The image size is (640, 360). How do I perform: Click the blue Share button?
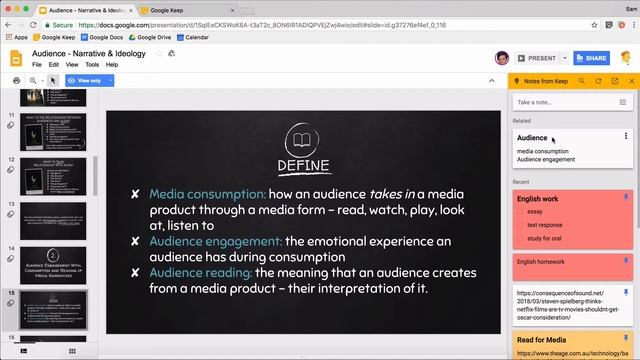[x=591, y=58]
